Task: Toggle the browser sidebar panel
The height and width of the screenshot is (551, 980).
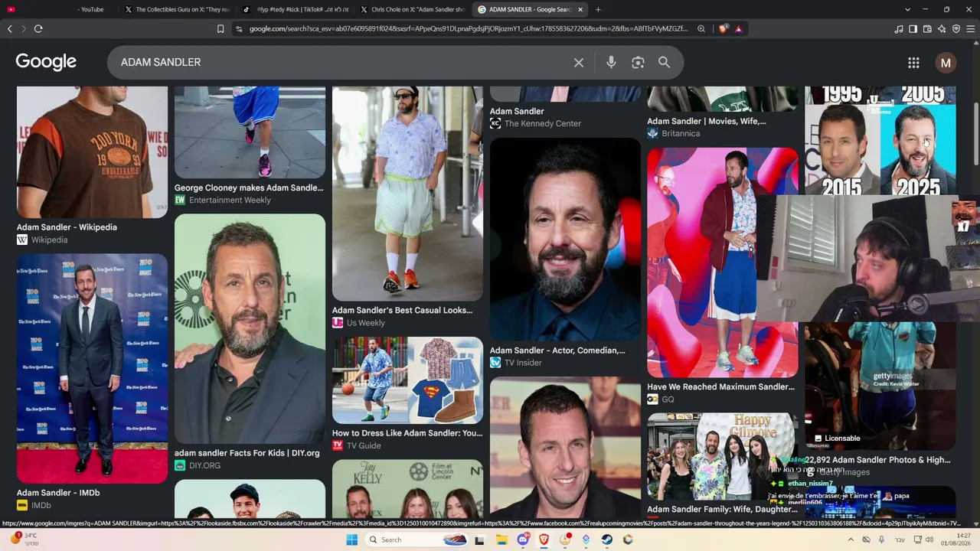Action: (913, 29)
